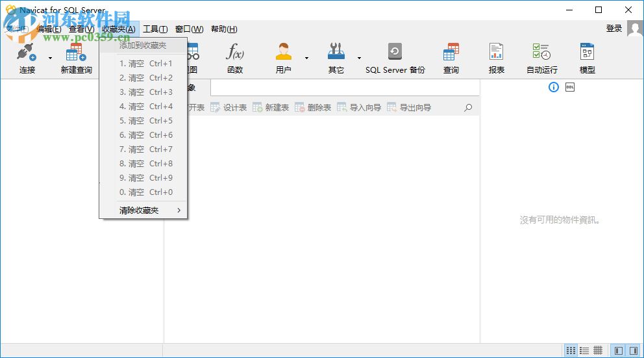The image size is (644, 358).
Task: Select favorite slot 2 (Ctrl+2)
Action: [143, 78]
